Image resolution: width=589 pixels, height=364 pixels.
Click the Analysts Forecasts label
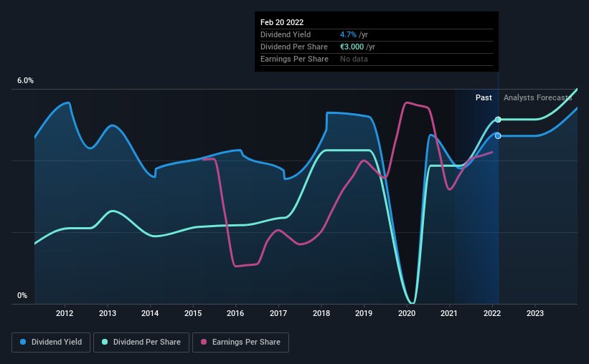tap(537, 97)
